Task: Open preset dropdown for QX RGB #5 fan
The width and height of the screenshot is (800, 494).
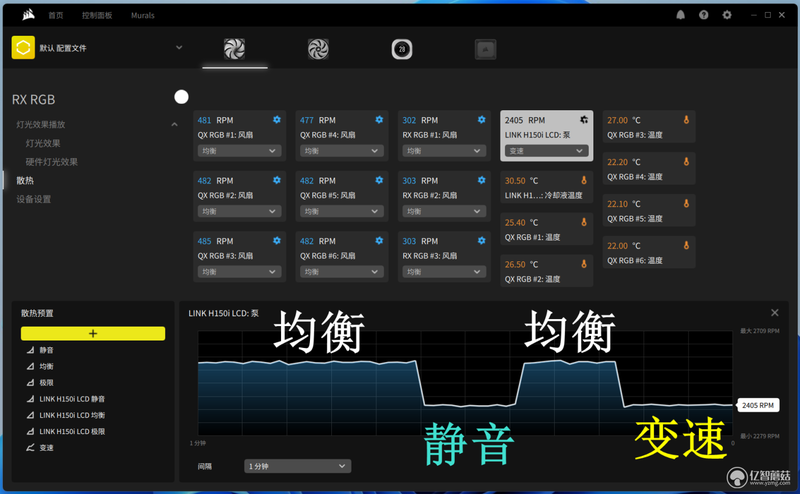Action: pyautogui.click(x=342, y=211)
